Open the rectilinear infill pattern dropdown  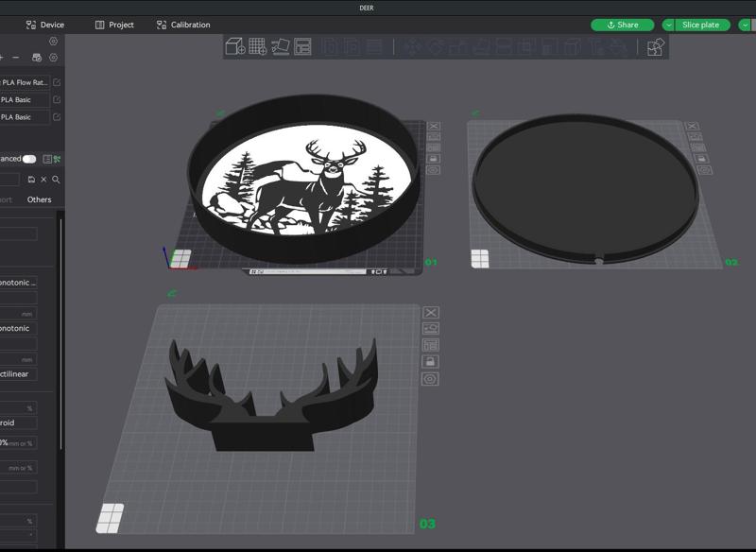click(18, 374)
